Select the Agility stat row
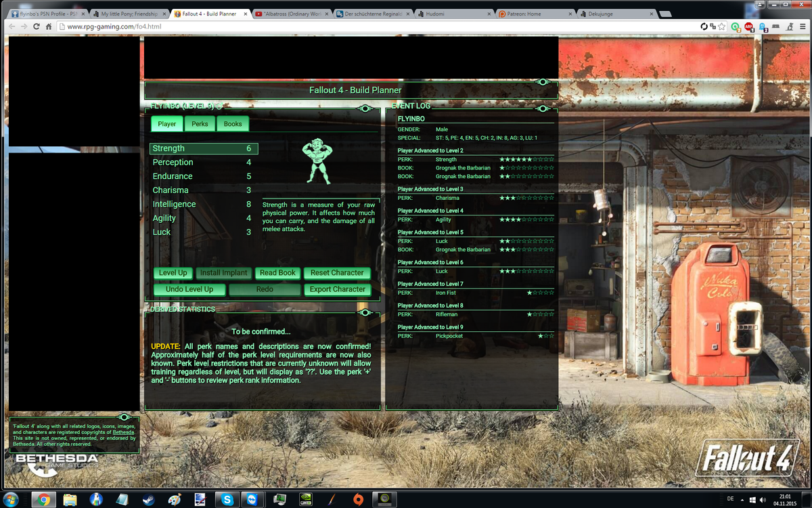The image size is (812, 508). click(204, 218)
